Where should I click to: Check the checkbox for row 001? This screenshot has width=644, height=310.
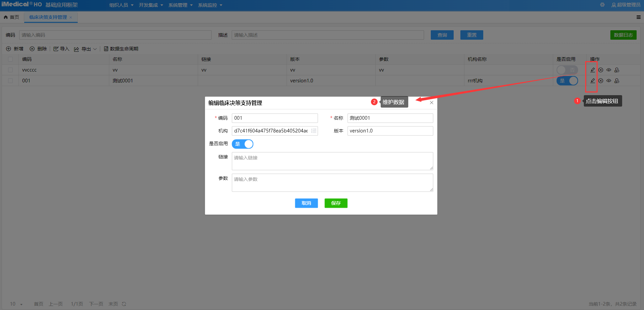click(10, 81)
